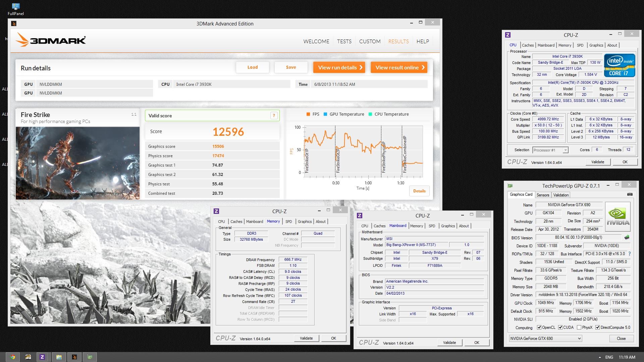
Task: Toggle the CUDA checkbox in GPU-Z
Action: point(560,327)
